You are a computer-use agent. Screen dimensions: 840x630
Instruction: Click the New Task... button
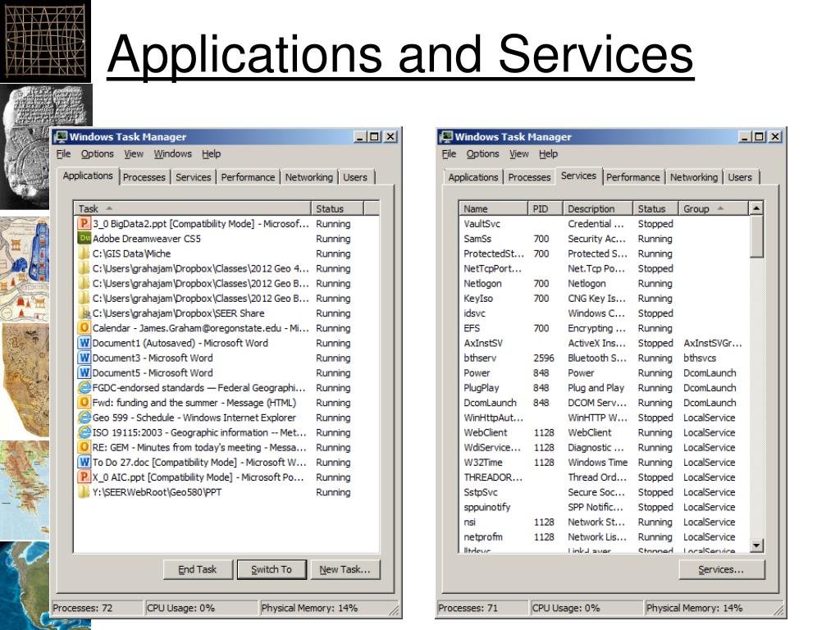pos(345,569)
